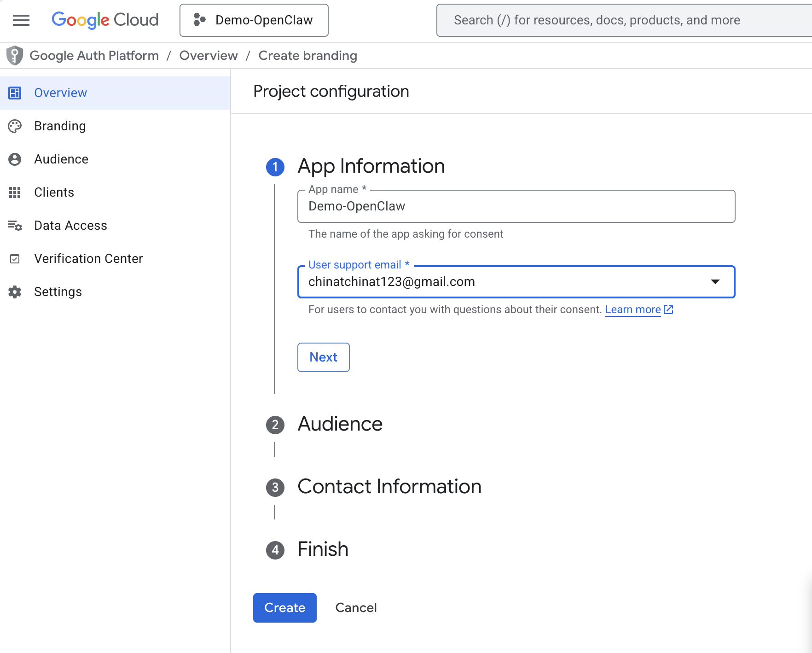This screenshot has width=812, height=653.
Task: Navigate to Overview breadcrumb link
Action: 208,55
